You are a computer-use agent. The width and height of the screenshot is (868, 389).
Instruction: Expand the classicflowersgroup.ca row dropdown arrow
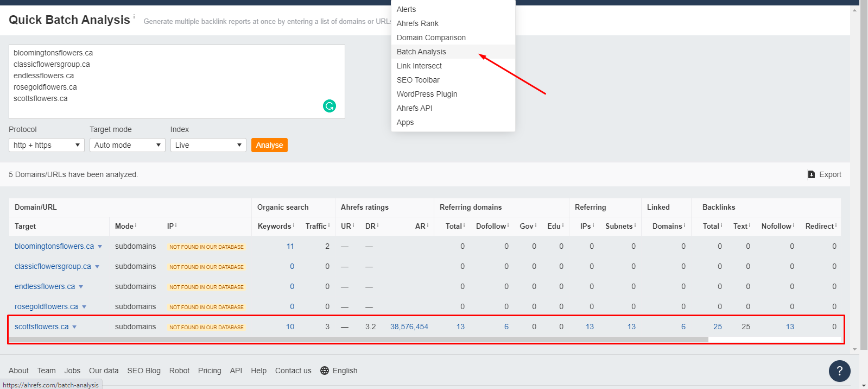pos(97,267)
